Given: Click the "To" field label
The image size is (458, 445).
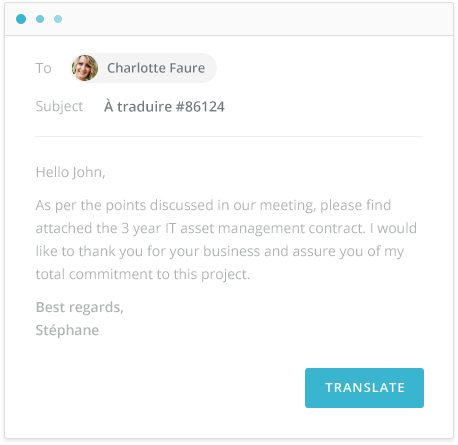Looking at the screenshot, I should click(43, 68).
